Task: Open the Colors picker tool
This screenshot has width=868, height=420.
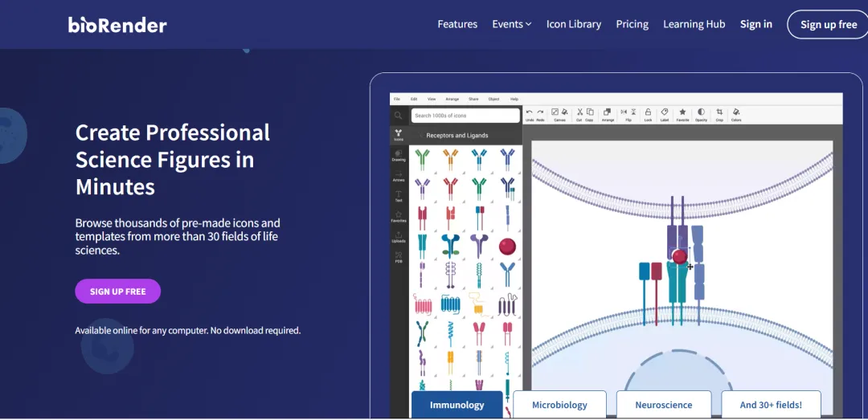Action: [x=736, y=114]
